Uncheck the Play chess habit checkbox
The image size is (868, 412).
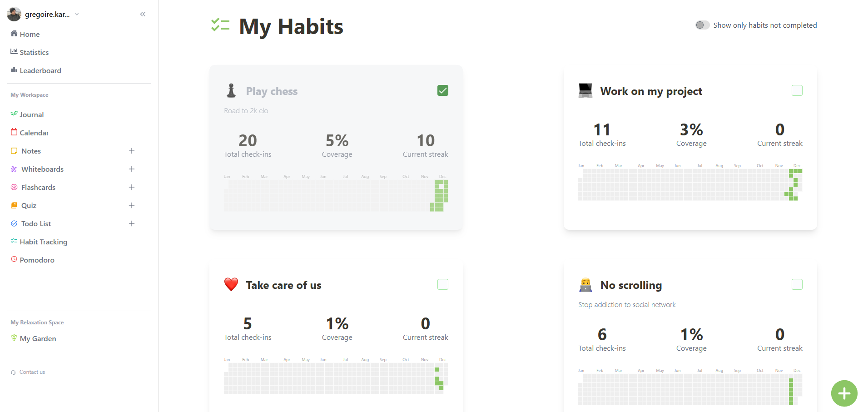coord(443,91)
